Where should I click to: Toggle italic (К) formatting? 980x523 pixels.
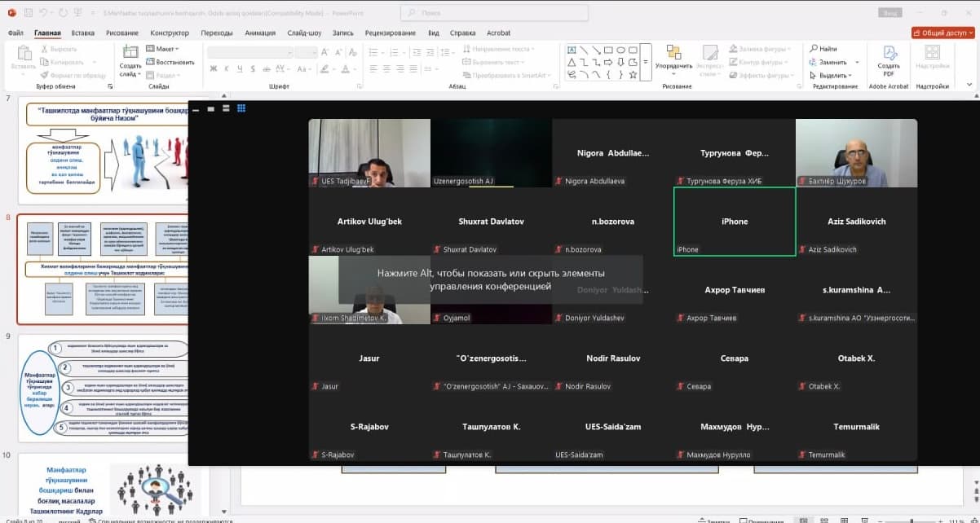click(227, 68)
